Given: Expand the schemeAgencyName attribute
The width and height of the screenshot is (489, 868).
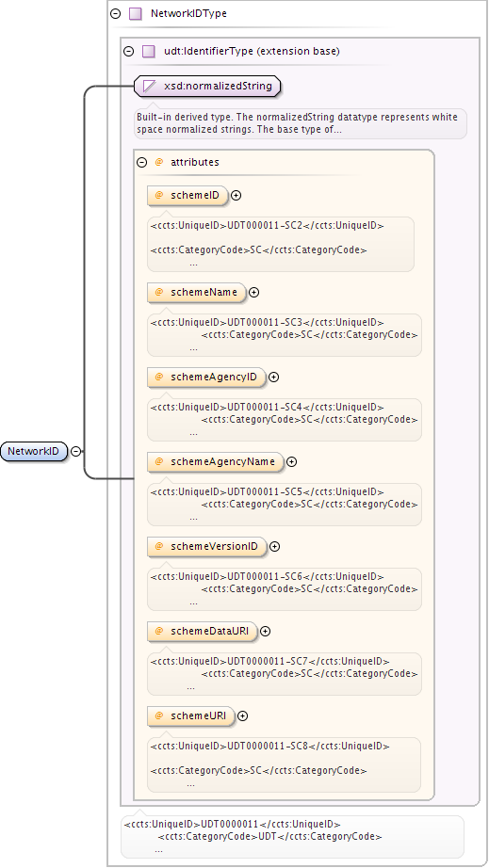Looking at the screenshot, I should (x=291, y=461).
